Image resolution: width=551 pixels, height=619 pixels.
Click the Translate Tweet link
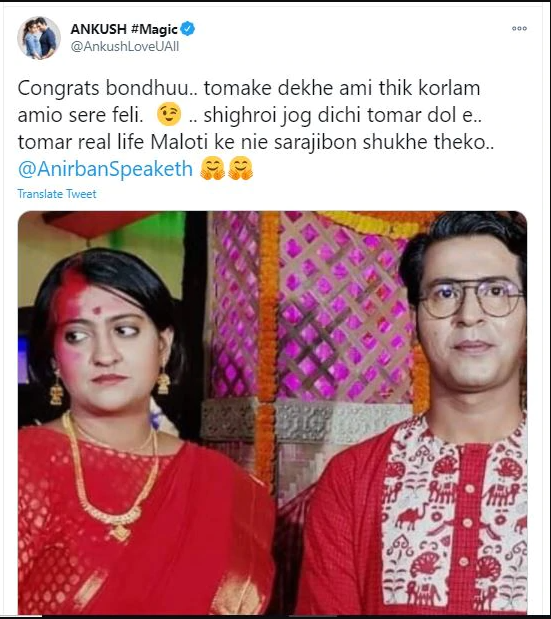(57, 194)
